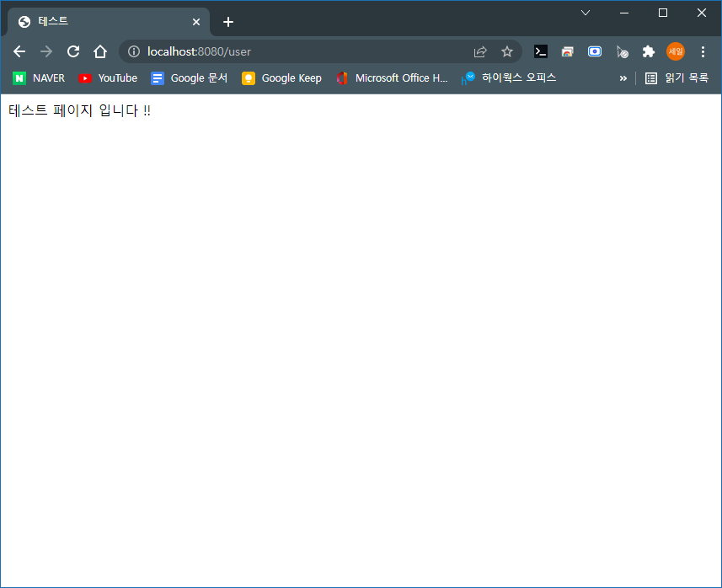Select the 테스트 tab

click(x=109, y=22)
